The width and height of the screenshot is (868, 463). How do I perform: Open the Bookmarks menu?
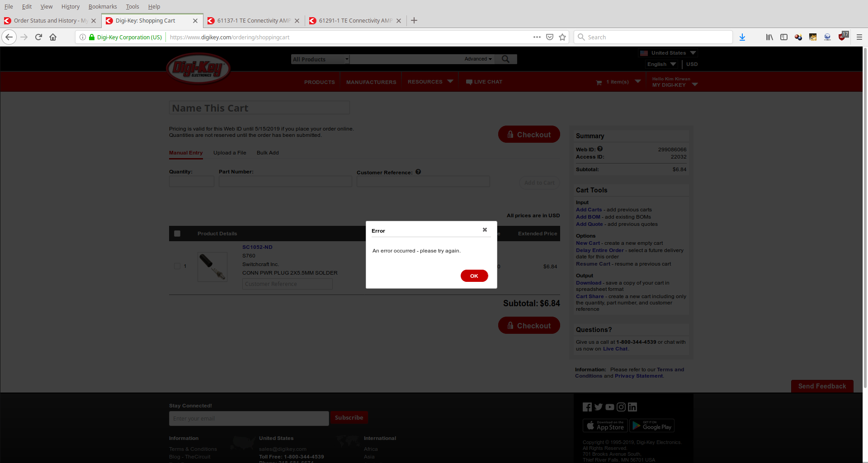click(103, 6)
